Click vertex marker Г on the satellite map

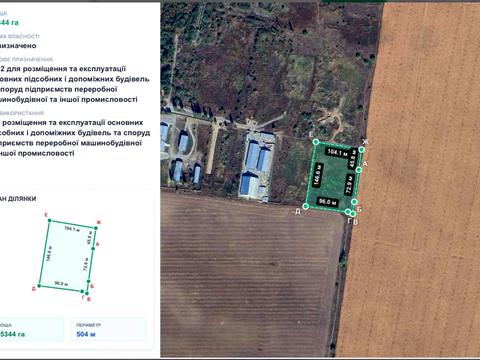(348, 212)
